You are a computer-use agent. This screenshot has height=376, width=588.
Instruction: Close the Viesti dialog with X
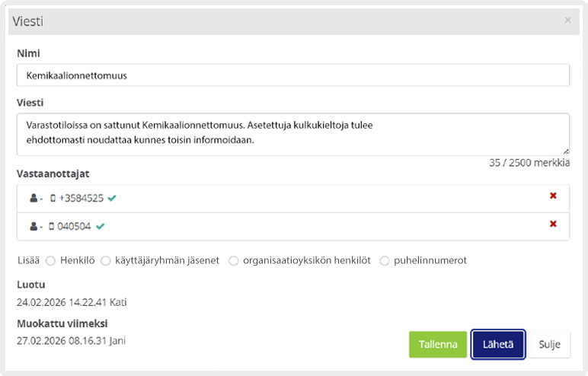tap(567, 21)
